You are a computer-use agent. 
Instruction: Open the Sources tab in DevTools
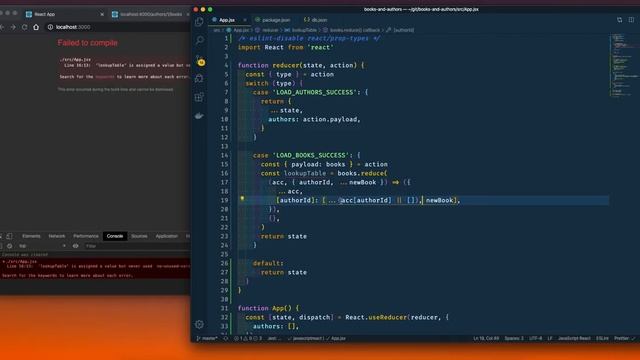pos(139,236)
